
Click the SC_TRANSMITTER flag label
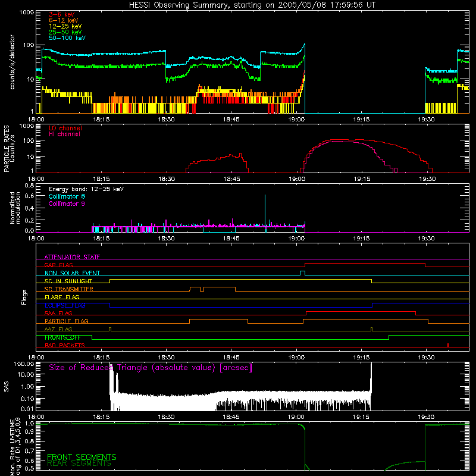coord(68,289)
